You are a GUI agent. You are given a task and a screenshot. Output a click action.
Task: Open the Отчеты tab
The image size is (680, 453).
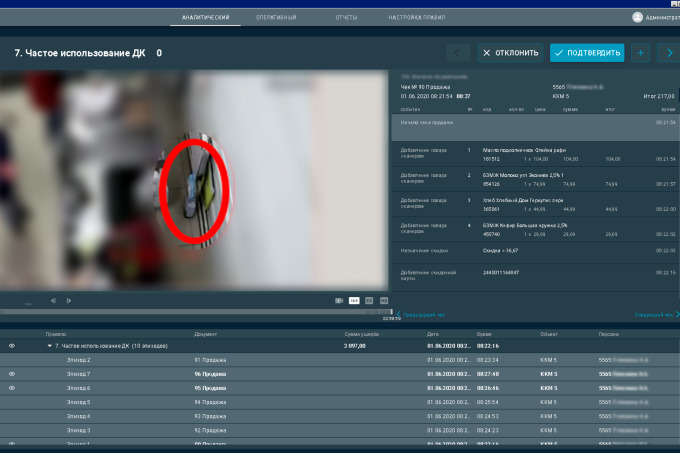(x=347, y=18)
